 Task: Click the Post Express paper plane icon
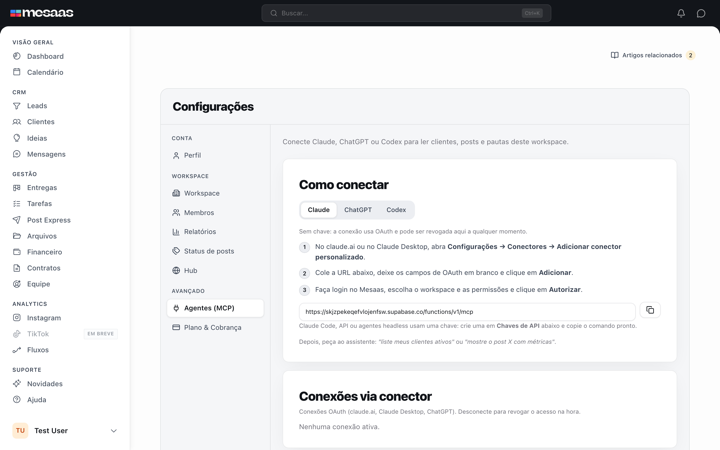pyautogui.click(x=17, y=220)
